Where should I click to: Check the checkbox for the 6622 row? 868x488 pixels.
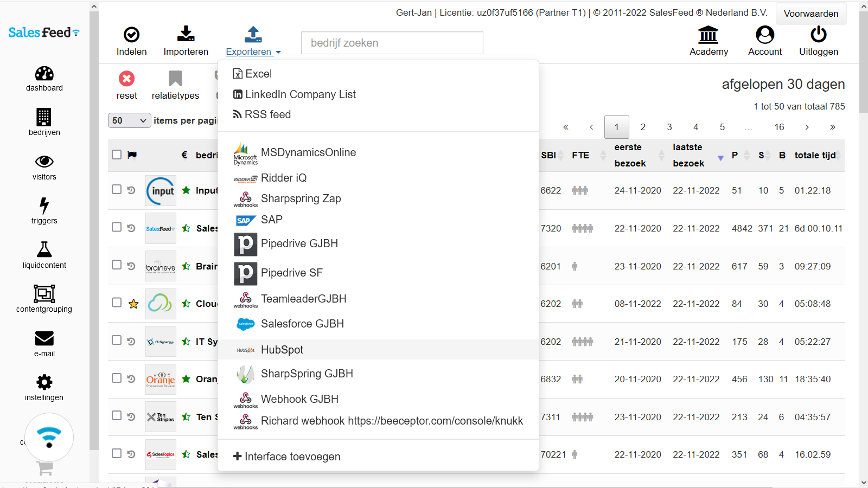click(x=117, y=189)
